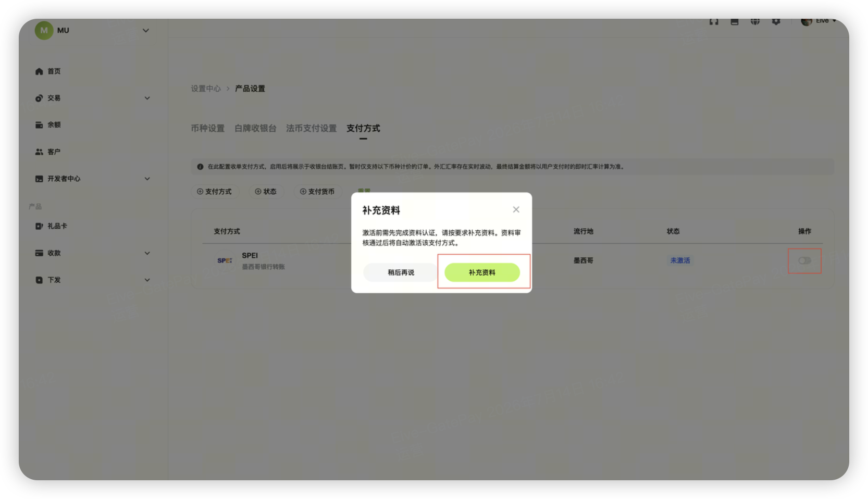This screenshot has height=499, width=868.
Task: Click the document icon in the header
Action: tap(735, 21)
